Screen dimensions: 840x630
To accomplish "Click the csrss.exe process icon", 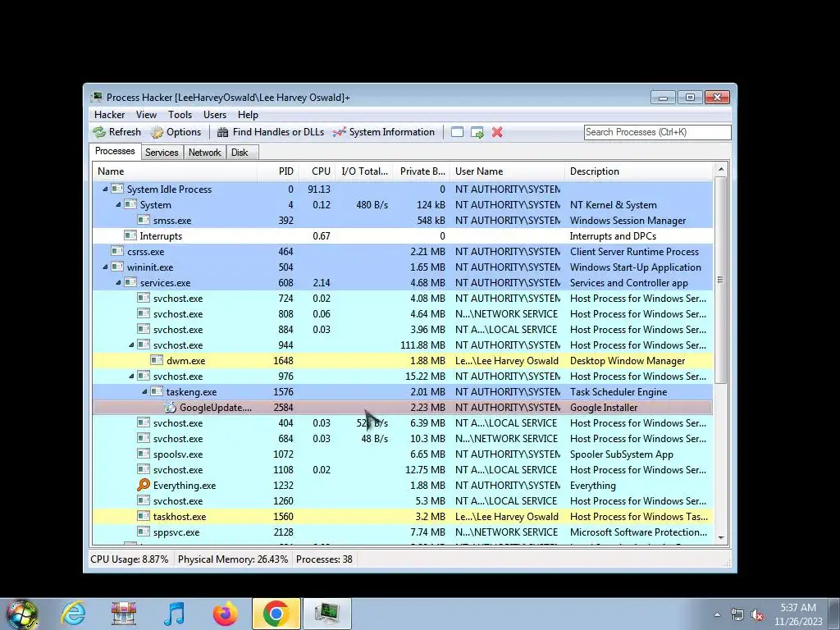I will click(117, 251).
